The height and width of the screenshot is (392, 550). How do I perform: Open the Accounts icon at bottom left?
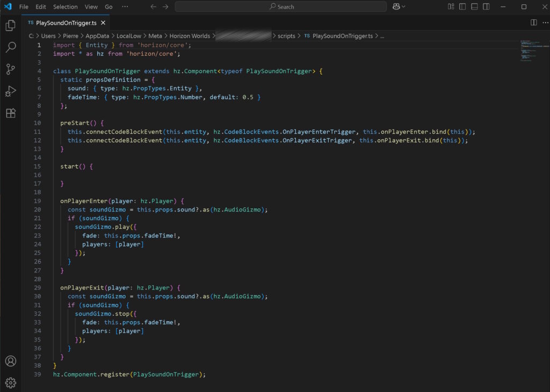11,361
